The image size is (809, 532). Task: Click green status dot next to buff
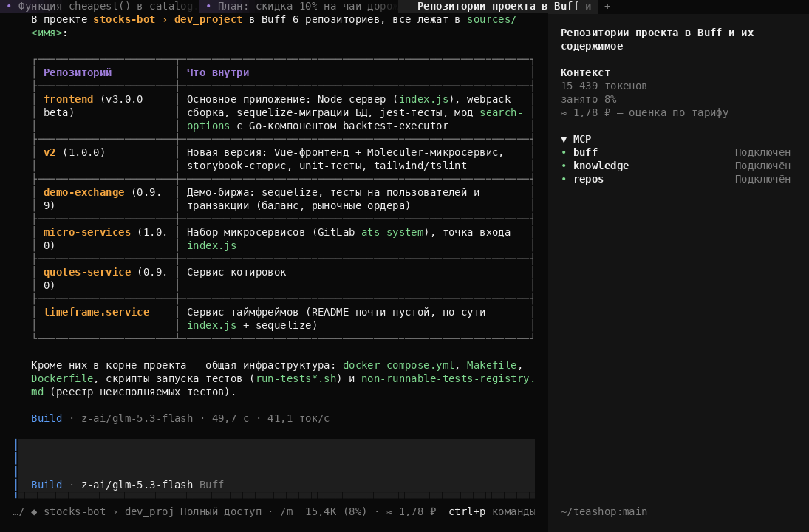564,152
